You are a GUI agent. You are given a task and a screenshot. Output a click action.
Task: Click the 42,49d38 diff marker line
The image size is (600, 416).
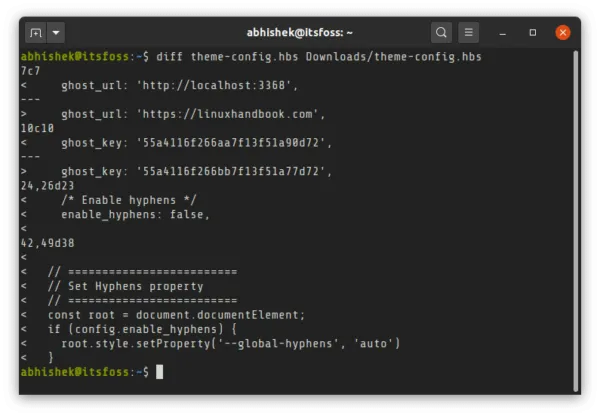pos(46,243)
